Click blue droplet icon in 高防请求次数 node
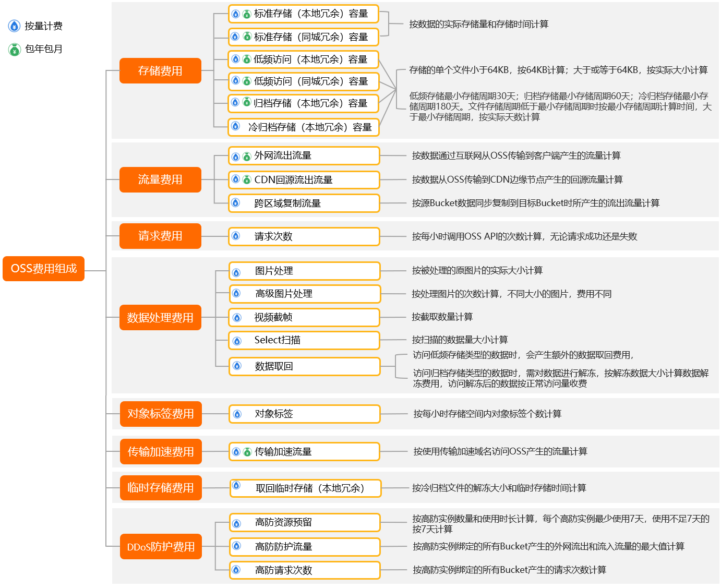The image size is (721, 588). coord(236,570)
